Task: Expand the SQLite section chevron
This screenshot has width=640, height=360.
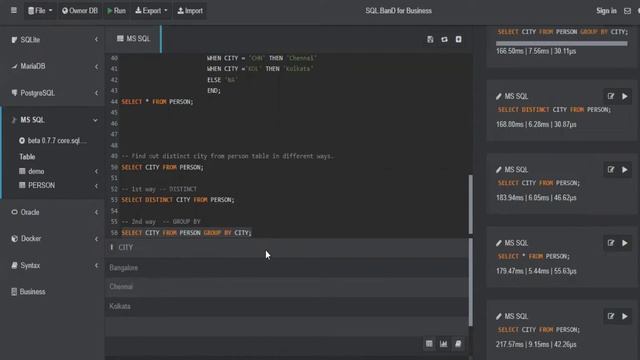Action: [96, 40]
